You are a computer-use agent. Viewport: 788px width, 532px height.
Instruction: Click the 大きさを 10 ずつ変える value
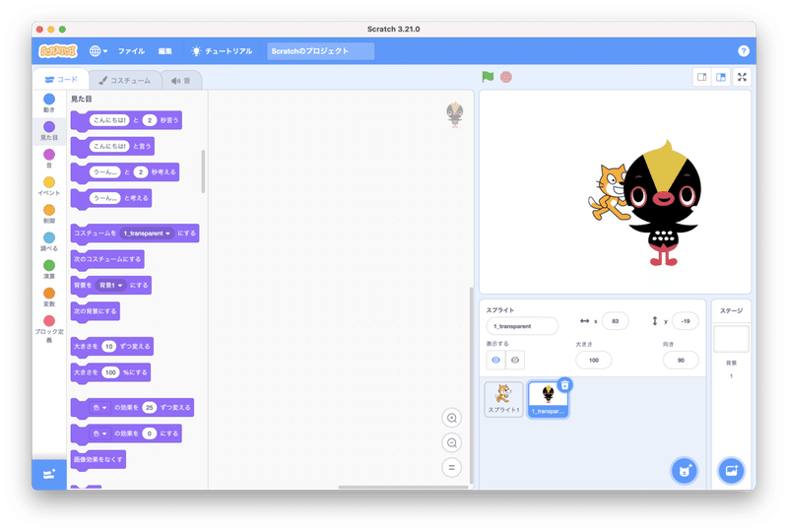[108, 347]
